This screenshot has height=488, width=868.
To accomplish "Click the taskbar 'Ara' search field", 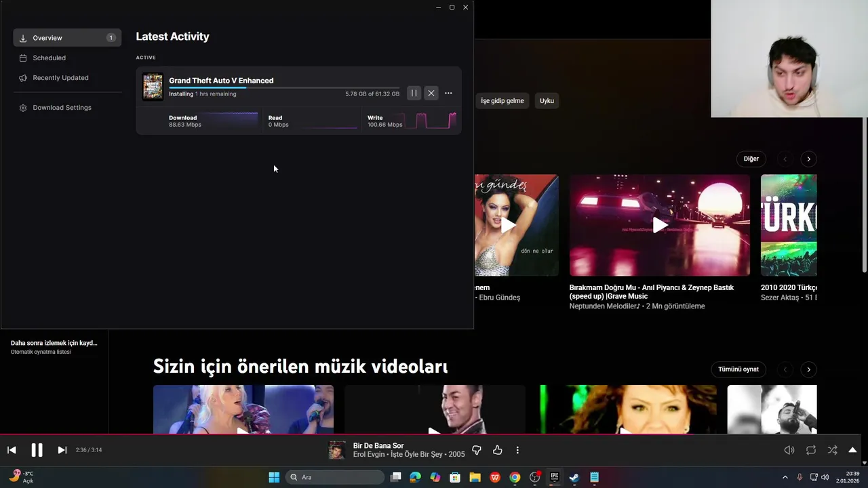I will click(x=335, y=477).
